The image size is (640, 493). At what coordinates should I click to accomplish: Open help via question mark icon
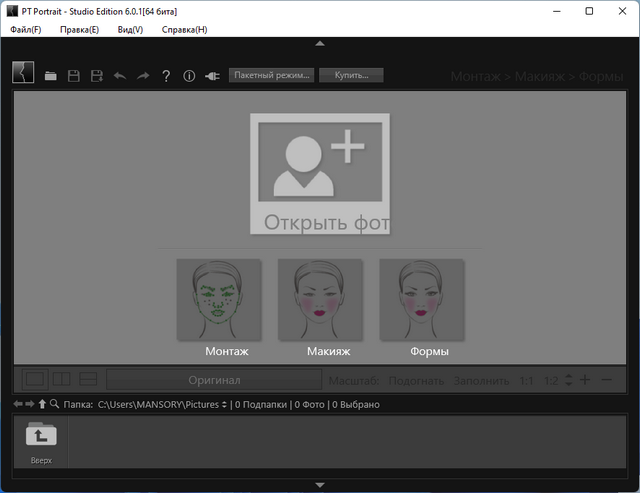[x=166, y=76]
